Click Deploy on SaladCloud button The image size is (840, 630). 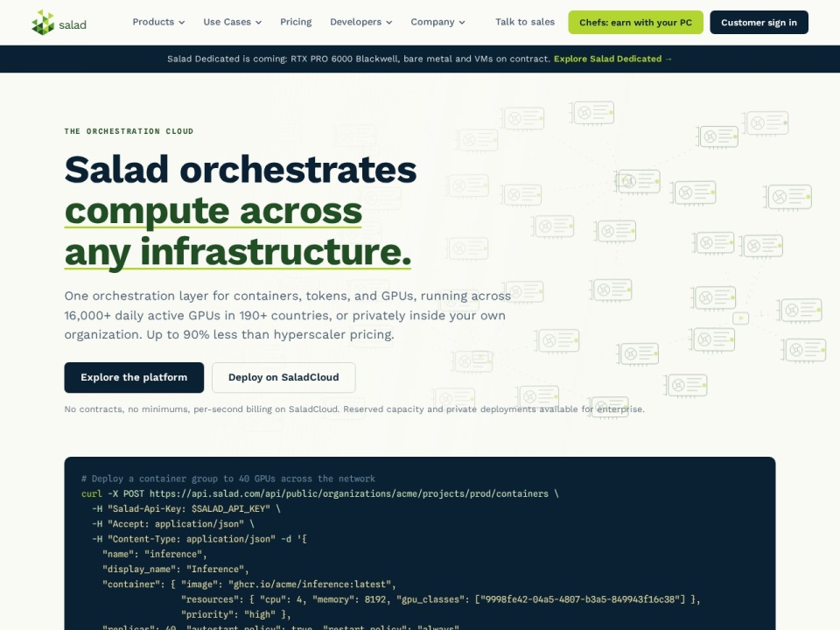tap(283, 378)
